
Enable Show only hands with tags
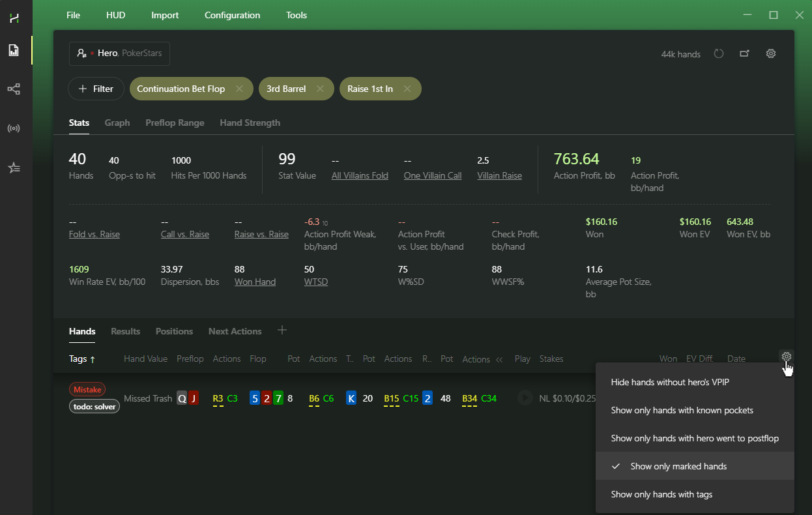pyautogui.click(x=695, y=494)
